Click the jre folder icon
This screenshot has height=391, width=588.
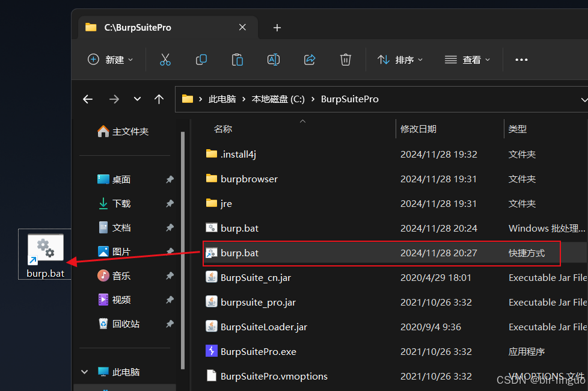(212, 203)
